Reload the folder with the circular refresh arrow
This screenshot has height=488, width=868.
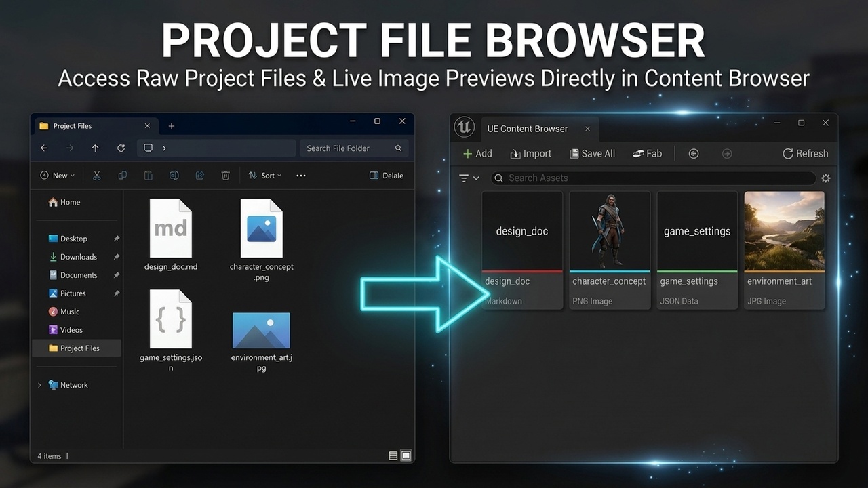point(121,148)
